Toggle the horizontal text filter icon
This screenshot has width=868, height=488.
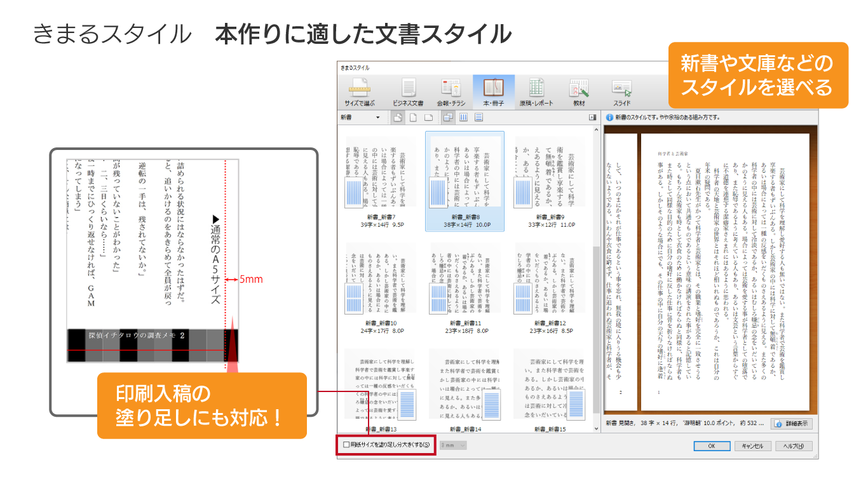pos(478,118)
